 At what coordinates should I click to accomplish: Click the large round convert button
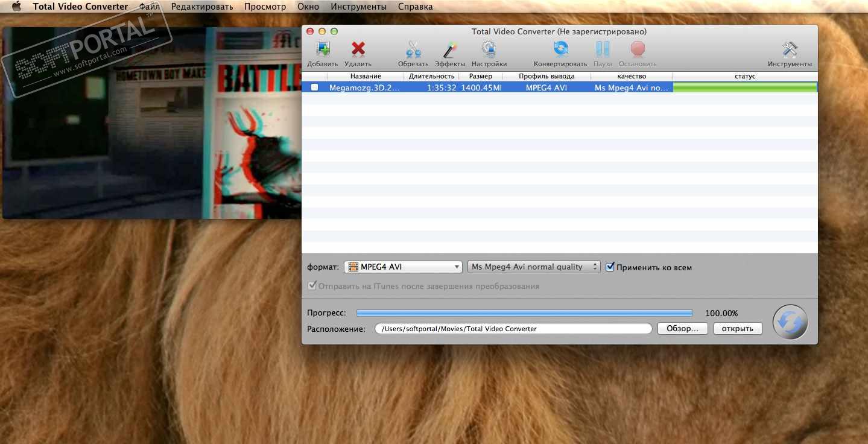790,322
